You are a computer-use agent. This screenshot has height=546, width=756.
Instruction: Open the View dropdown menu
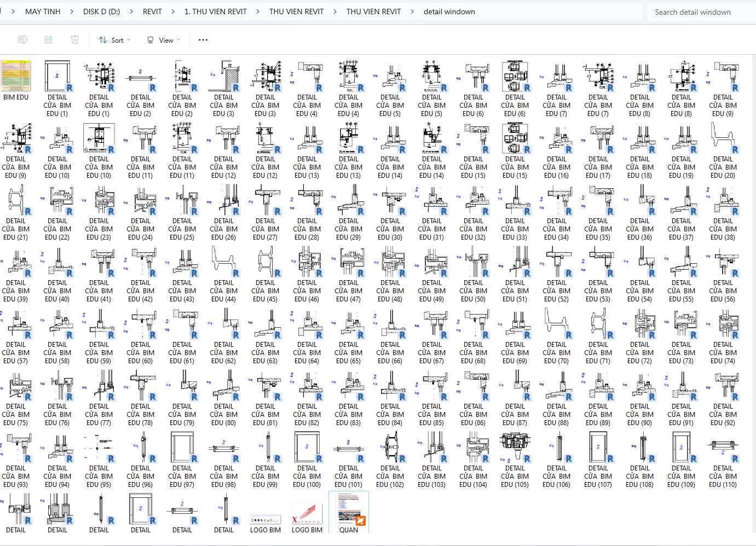pyautogui.click(x=164, y=40)
